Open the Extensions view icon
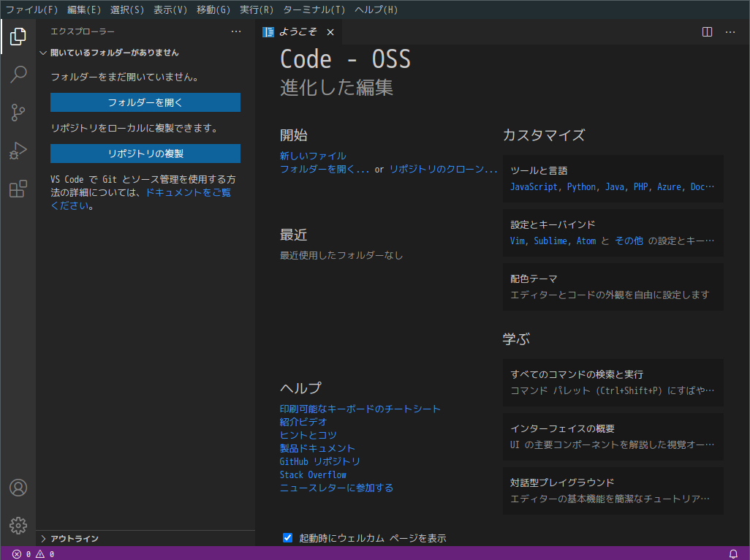This screenshot has height=560, width=750. [x=18, y=189]
